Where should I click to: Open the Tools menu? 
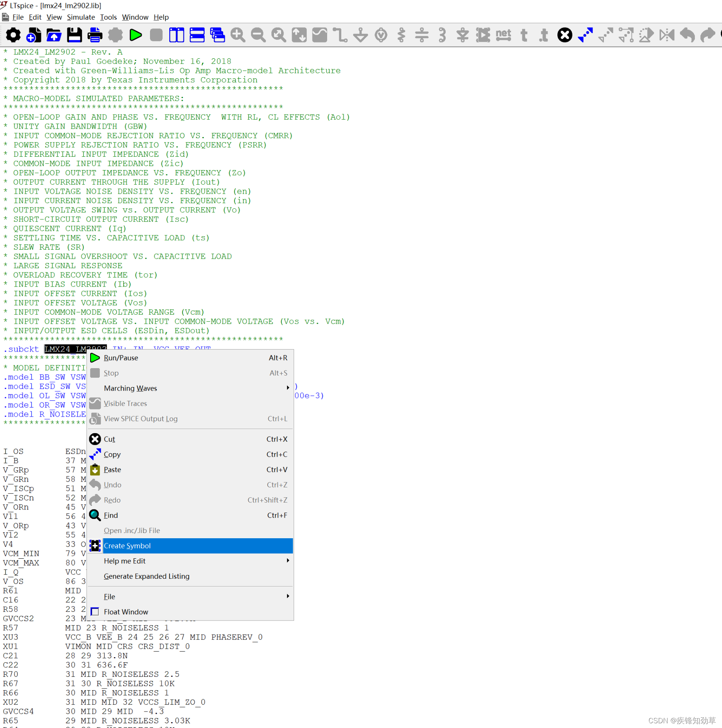coord(108,17)
